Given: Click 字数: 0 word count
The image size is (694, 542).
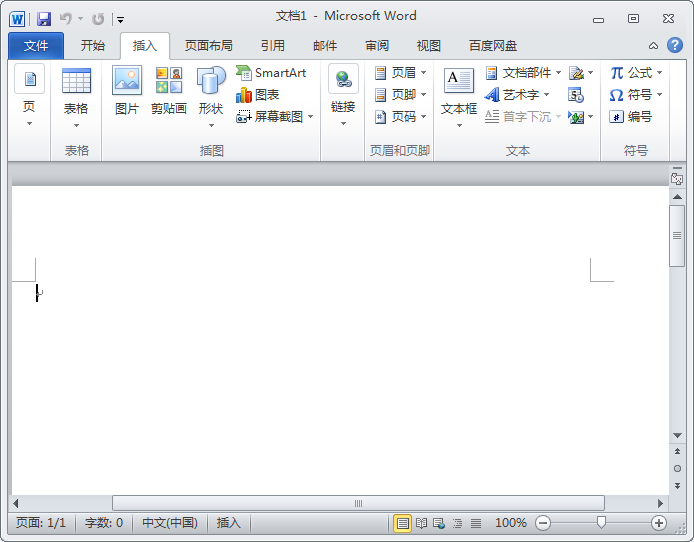Looking at the screenshot, I should point(104,523).
